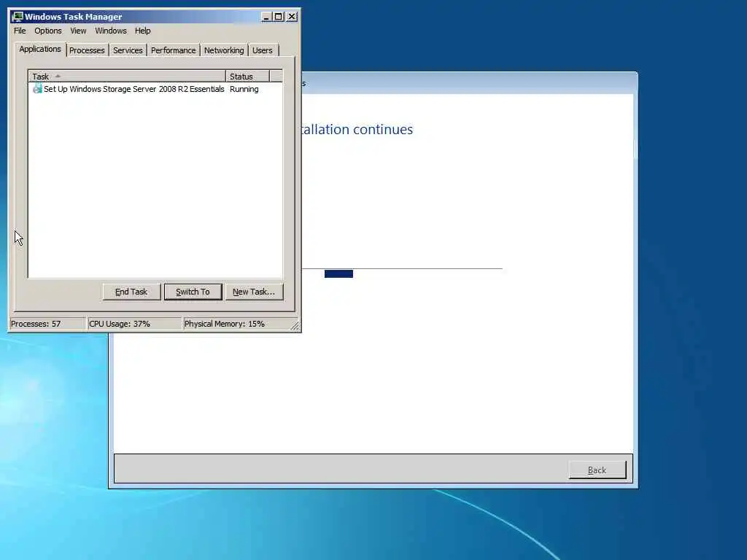Click the setup installation progress bar
The width and height of the screenshot is (747, 560).
click(x=402, y=273)
